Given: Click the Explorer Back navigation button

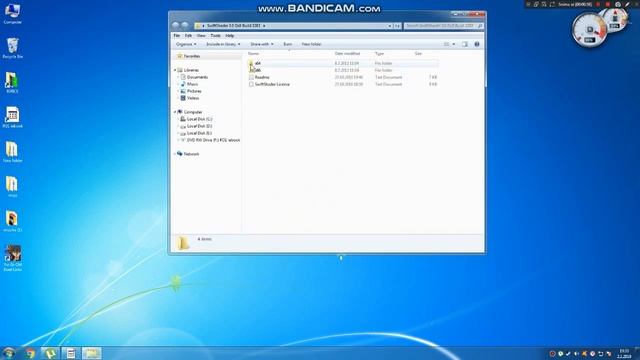Looking at the screenshot, I should (176, 25).
